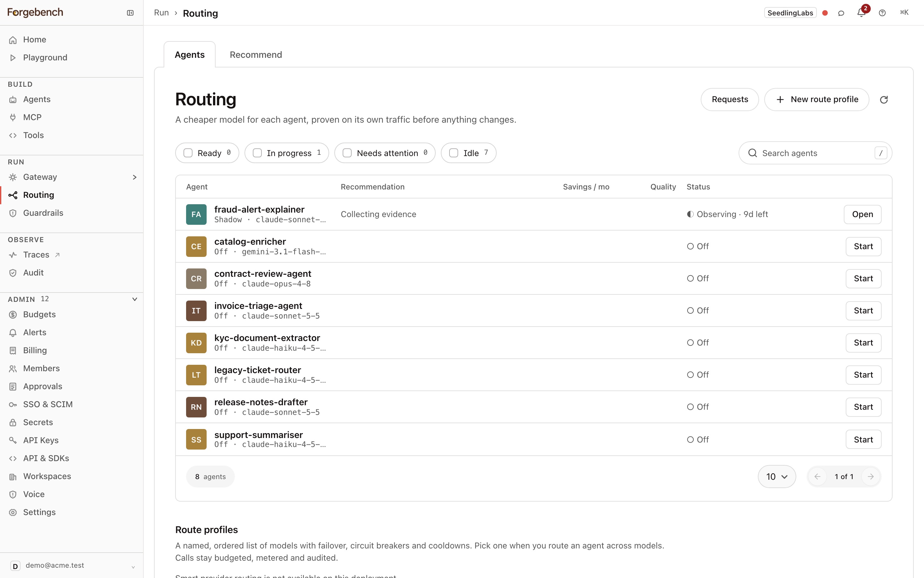Click the SS avatar of support-summariser
924x578 pixels.
tap(196, 439)
